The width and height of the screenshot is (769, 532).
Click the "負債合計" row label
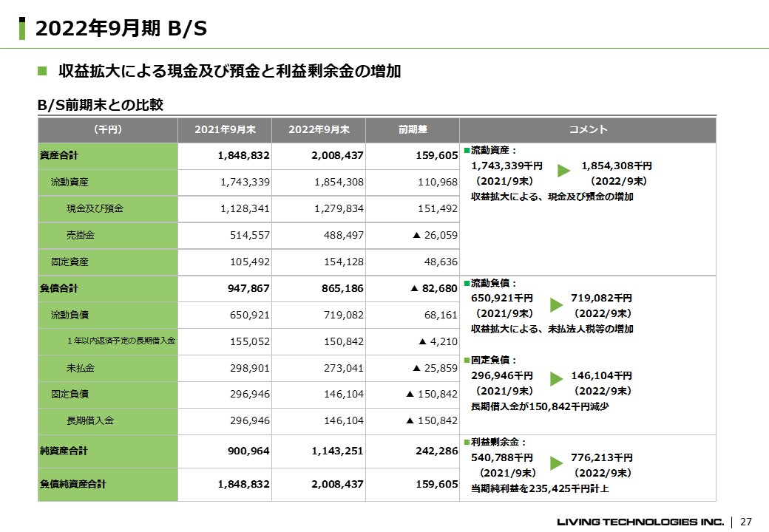[x=59, y=288]
